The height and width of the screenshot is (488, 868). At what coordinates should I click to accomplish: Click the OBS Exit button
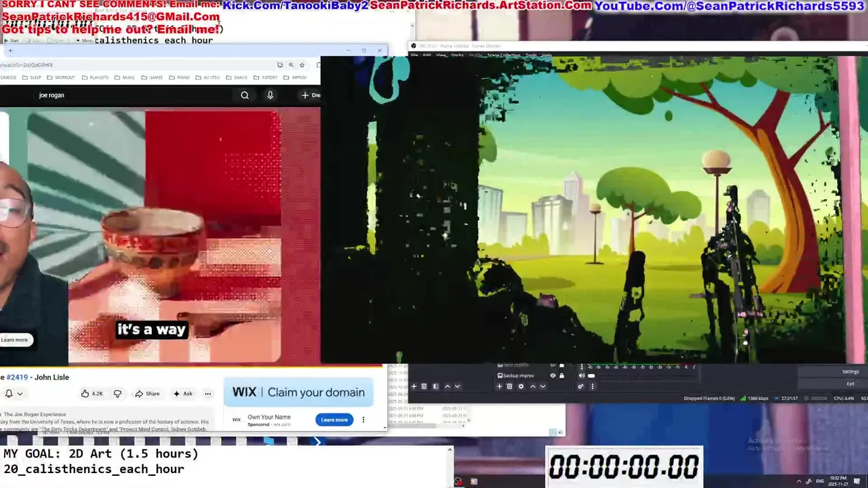(x=850, y=384)
